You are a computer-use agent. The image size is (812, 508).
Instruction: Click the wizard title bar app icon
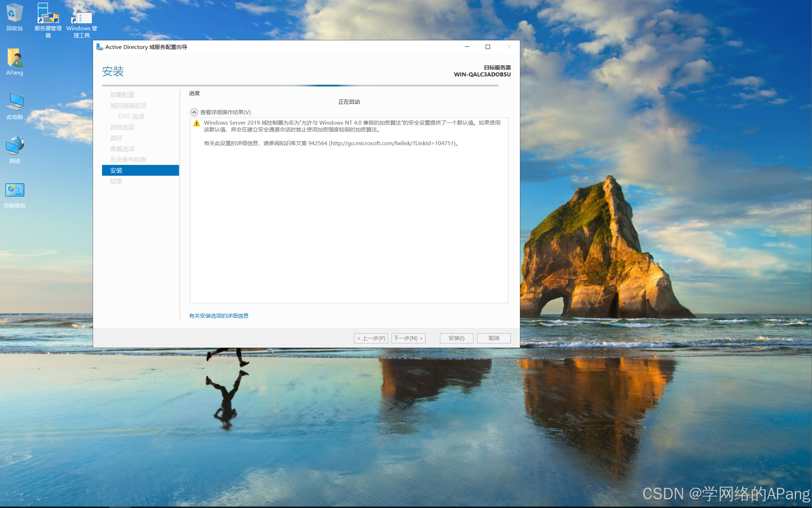[100, 47]
